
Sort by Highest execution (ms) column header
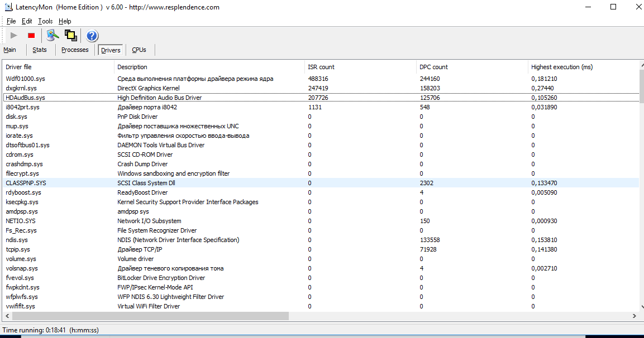pyautogui.click(x=562, y=67)
